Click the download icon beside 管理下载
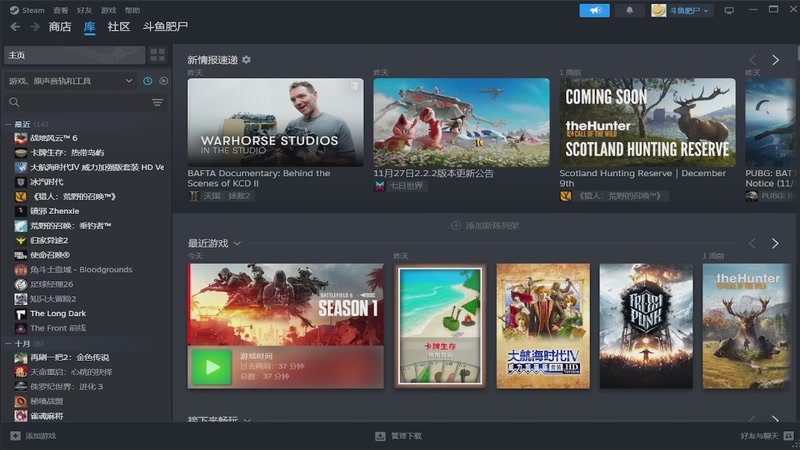 (380, 436)
